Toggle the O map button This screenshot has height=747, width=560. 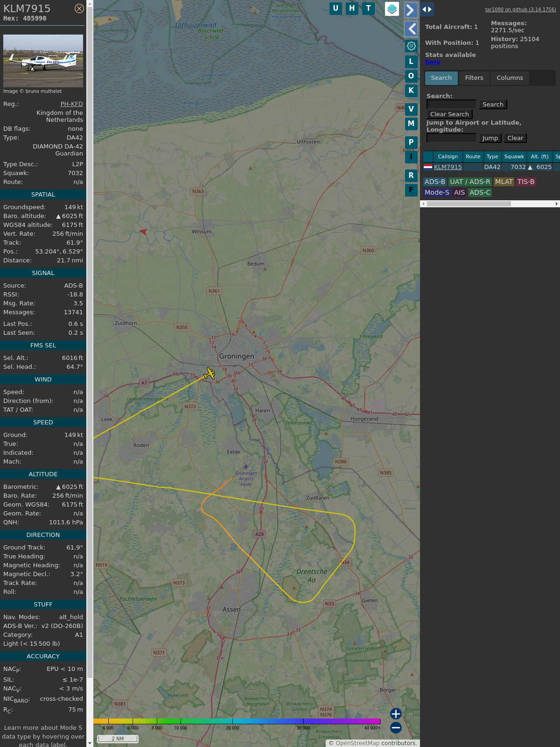pos(411,76)
